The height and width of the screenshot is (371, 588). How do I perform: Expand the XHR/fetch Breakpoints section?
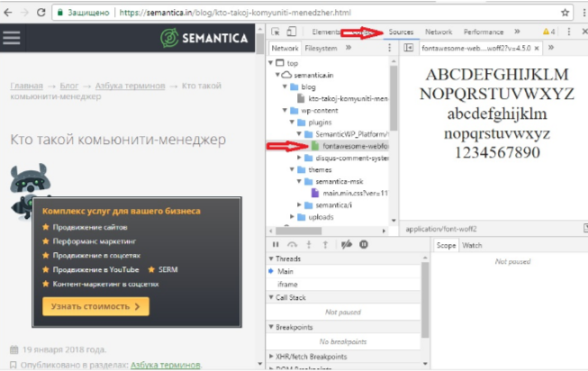(272, 357)
